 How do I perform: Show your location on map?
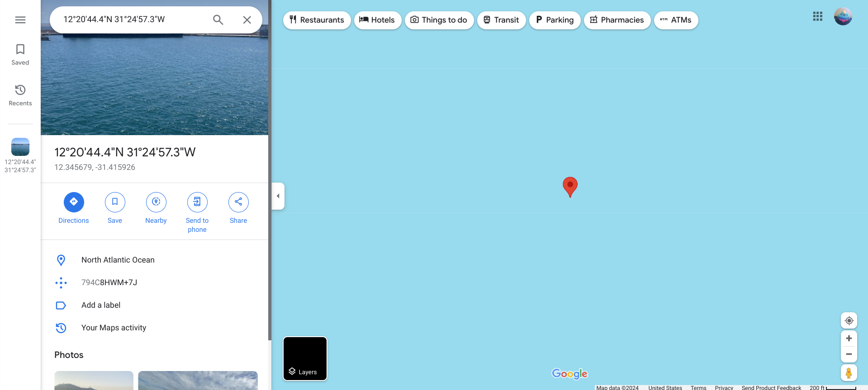849,320
